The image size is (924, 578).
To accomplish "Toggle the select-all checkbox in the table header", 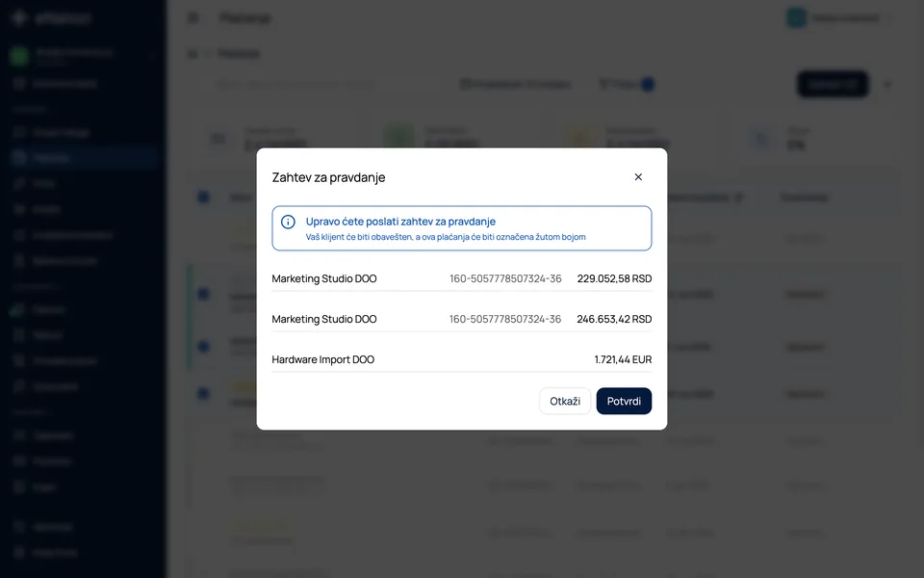I will click(203, 197).
